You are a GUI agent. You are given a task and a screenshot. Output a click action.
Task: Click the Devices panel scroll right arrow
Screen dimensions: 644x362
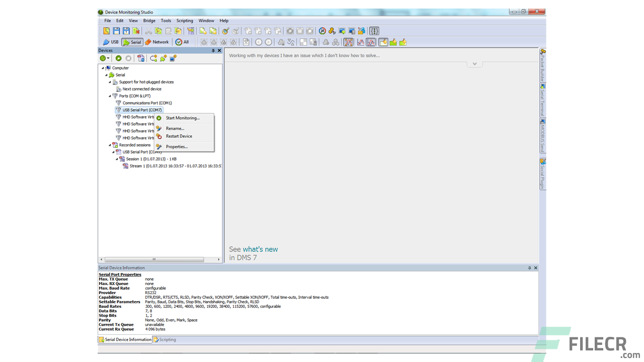(219, 259)
